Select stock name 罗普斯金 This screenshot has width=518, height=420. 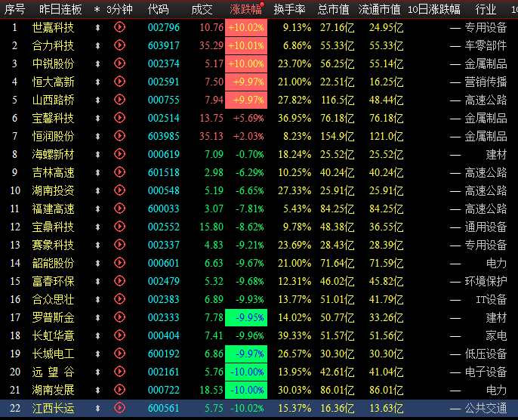click(x=53, y=317)
